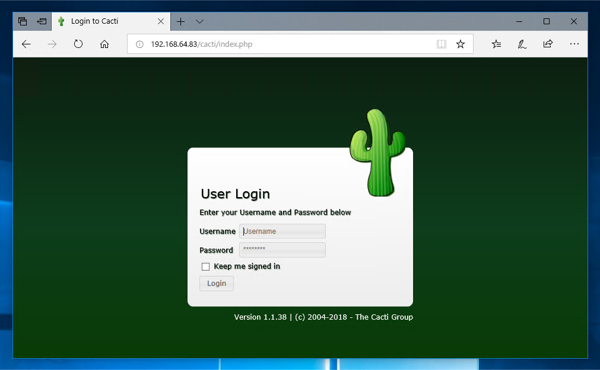Screen dimensions: 600x370
Task: Click the 'User Login' heading text
Action: pyautogui.click(x=235, y=194)
